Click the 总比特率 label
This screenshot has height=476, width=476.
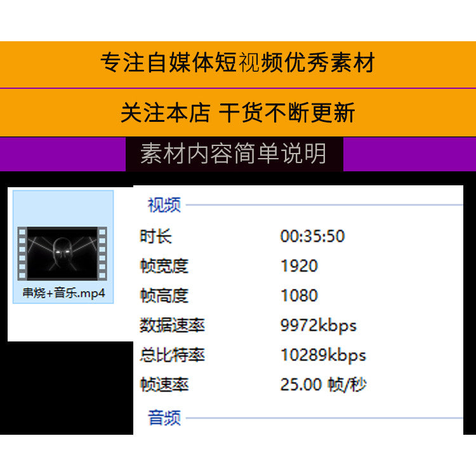(172, 355)
